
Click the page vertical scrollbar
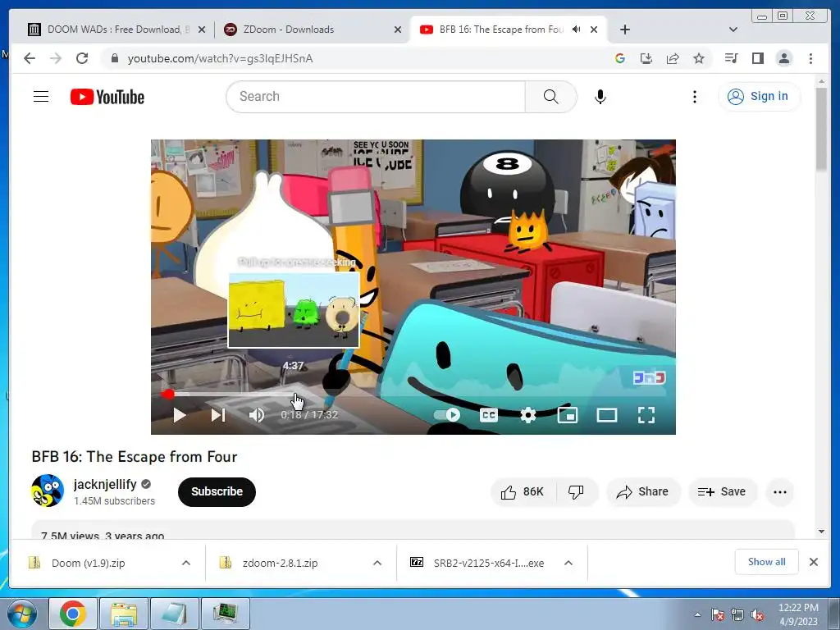pos(821,129)
